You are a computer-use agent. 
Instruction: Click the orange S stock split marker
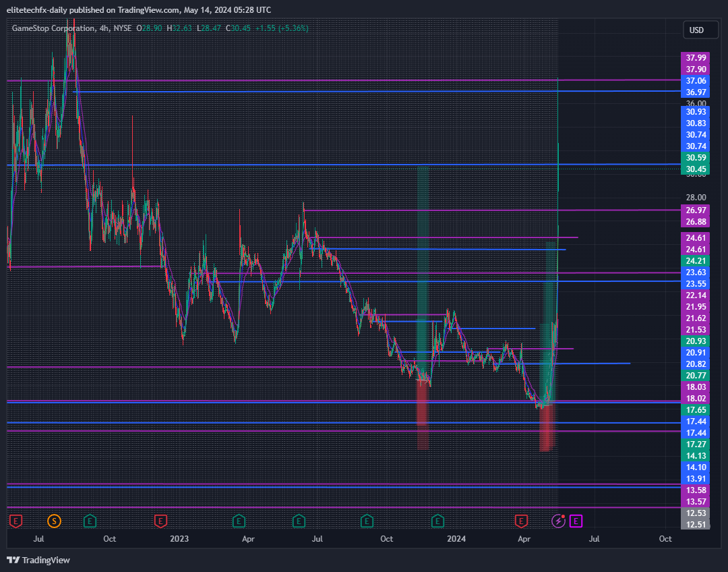pyautogui.click(x=55, y=521)
